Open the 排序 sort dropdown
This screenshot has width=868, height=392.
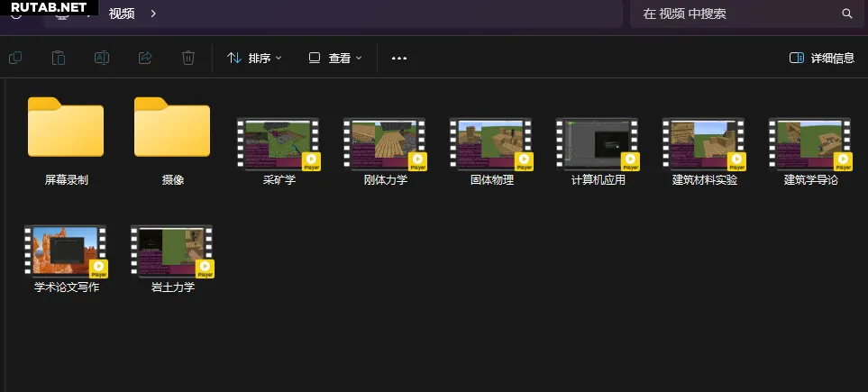pyautogui.click(x=255, y=59)
